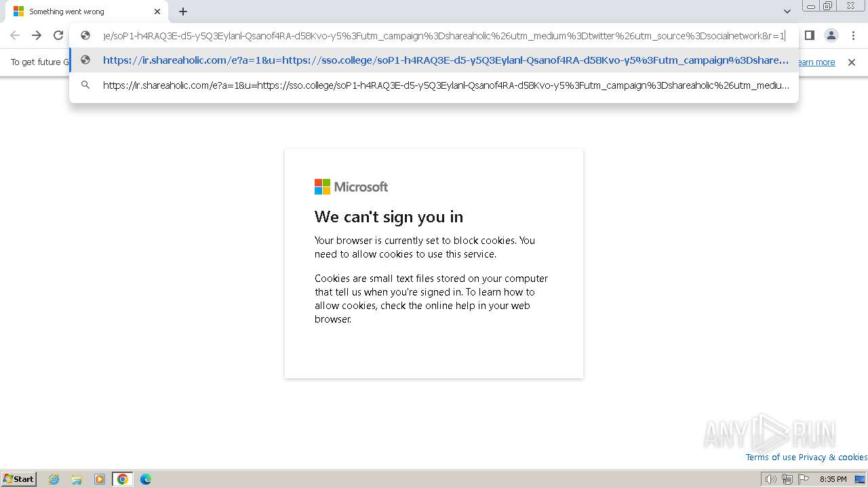The width and height of the screenshot is (868, 488).
Task: Open the 'Privacy & cookies' footer link
Action: coord(833,457)
